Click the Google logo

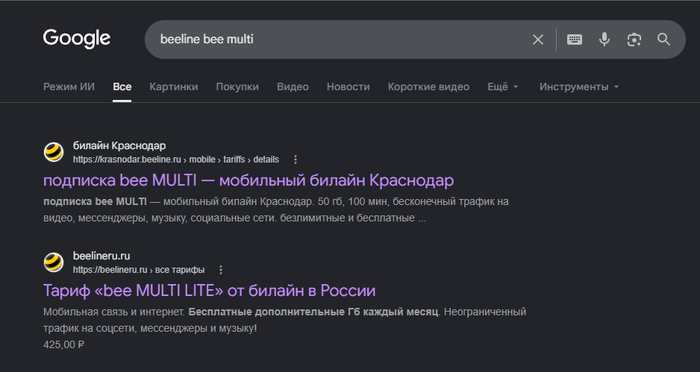[76, 39]
